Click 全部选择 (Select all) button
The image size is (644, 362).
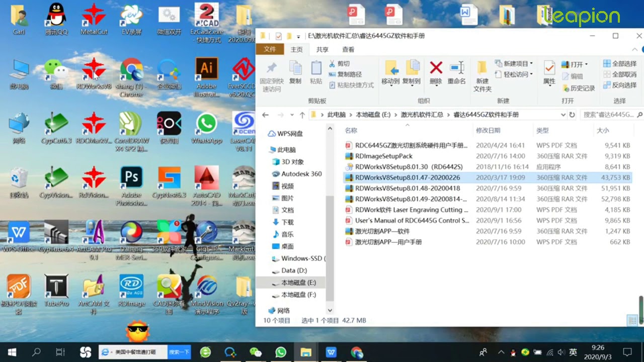(x=620, y=64)
